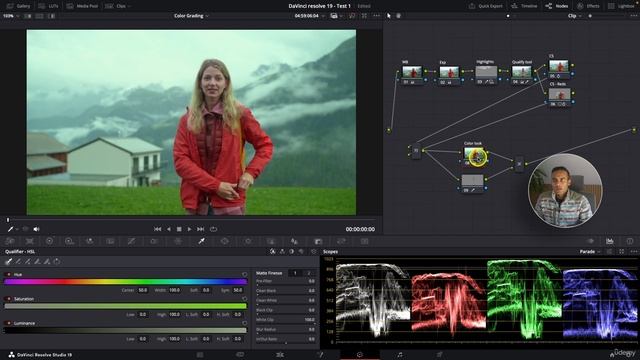The width and height of the screenshot is (640, 360).
Task: Open the Tracker palette
Action: pyautogui.click(x=248, y=241)
